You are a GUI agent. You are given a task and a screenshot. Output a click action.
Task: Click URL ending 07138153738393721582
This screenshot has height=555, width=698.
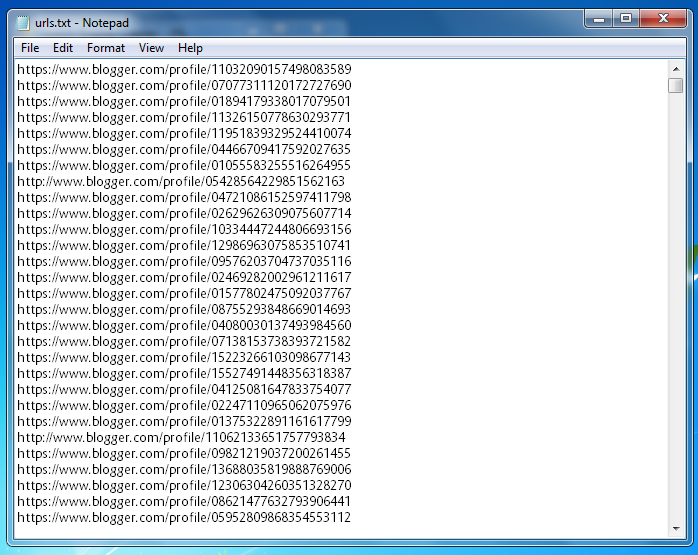(x=184, y=341)
